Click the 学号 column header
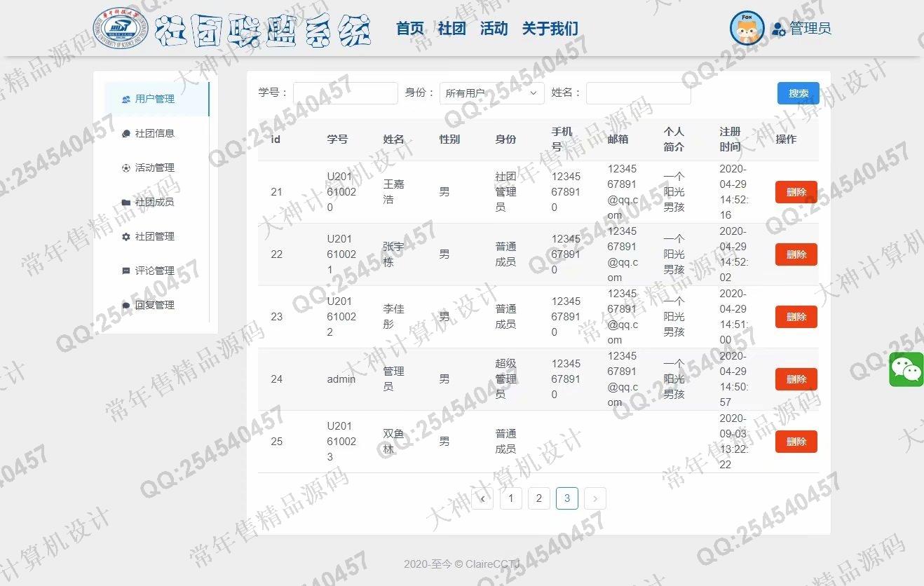The image size is (924, 586). click(337, 139)
